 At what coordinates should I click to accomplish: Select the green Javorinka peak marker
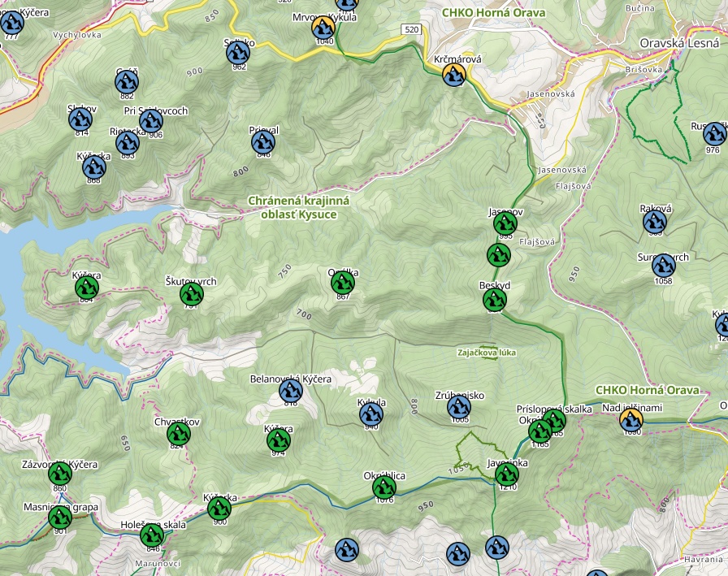point(507,474)
